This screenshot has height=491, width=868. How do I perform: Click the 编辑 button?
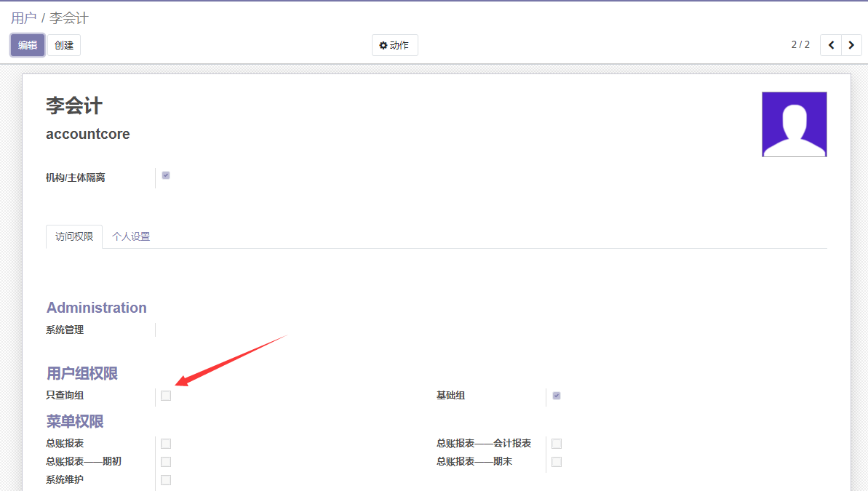coord(28,45)
